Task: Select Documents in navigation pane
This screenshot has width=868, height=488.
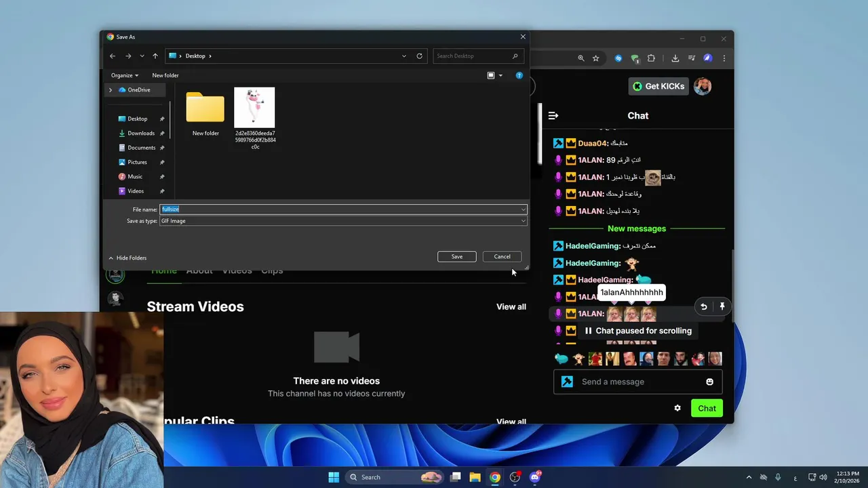Action: click(x=141, y=147)
